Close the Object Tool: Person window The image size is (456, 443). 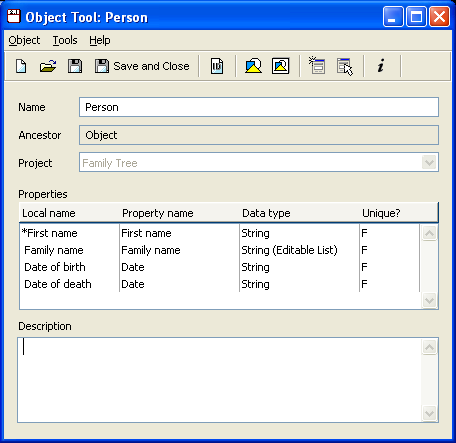pos(439,16)
